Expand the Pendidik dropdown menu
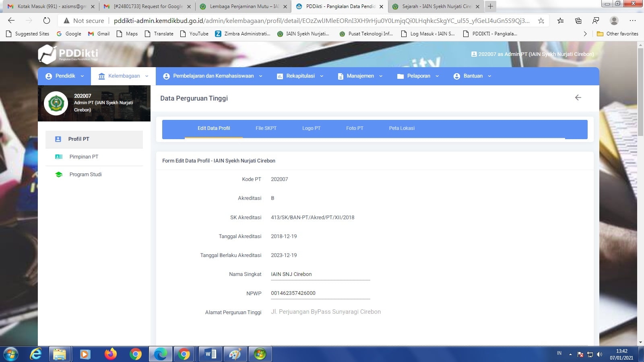The height and width of the screenshot is (362, 644). coord(65,76)
